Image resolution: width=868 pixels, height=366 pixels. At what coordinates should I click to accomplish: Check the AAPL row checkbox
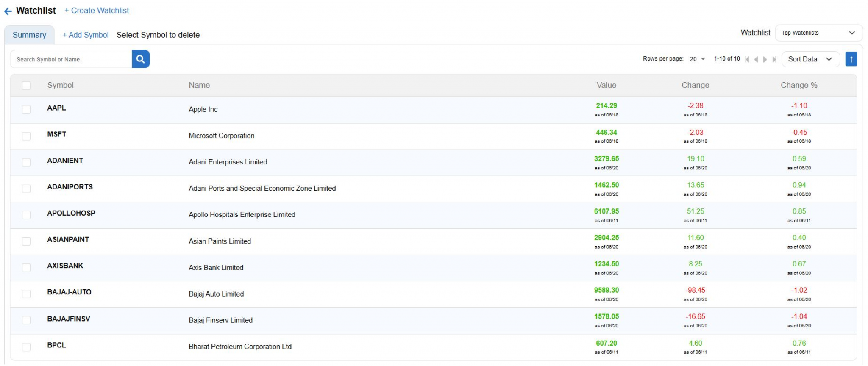26,110
